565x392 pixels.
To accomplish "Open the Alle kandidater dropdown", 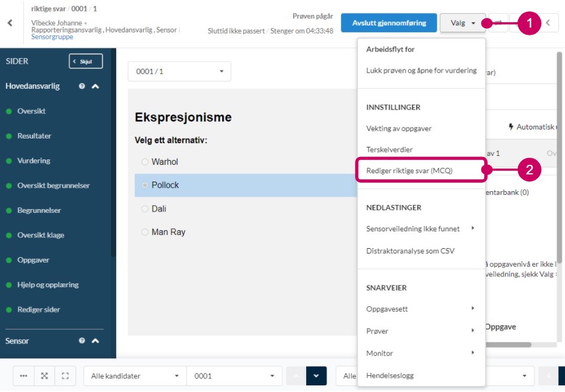I will (x=135, y=376).
